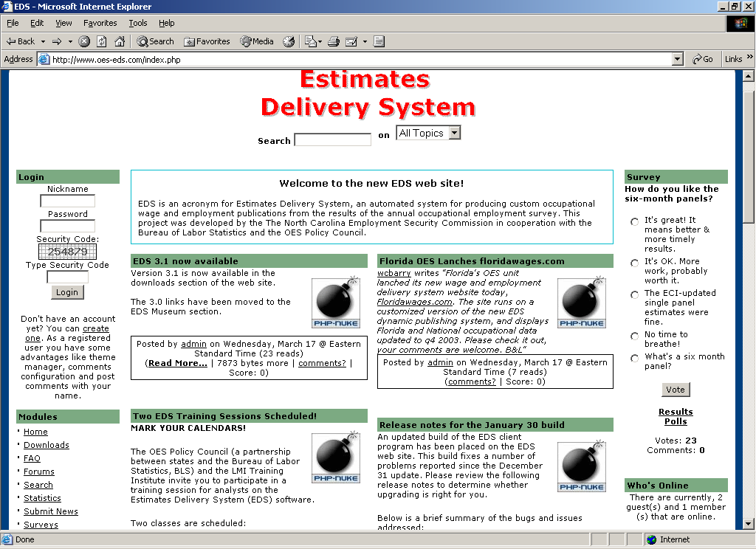Image resolution: width=756 pixels, height=549 pixels.
Task: Click the Print toolbar icon
Action: coord(333,41)
